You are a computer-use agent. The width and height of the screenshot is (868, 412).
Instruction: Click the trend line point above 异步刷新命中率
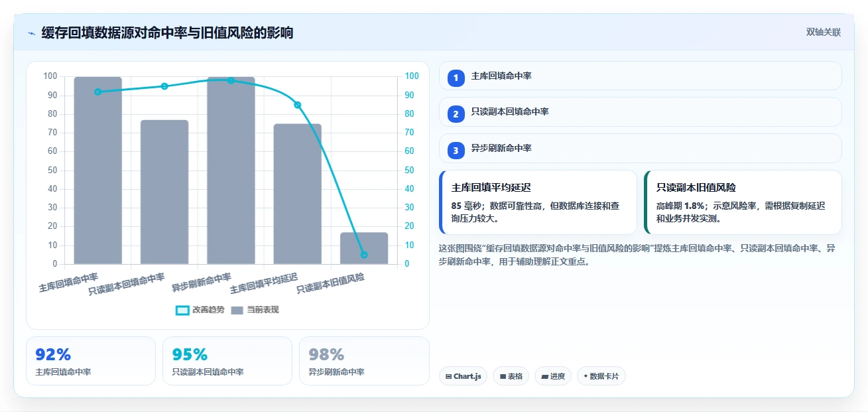pyautogui.click(x=231, y=80)
